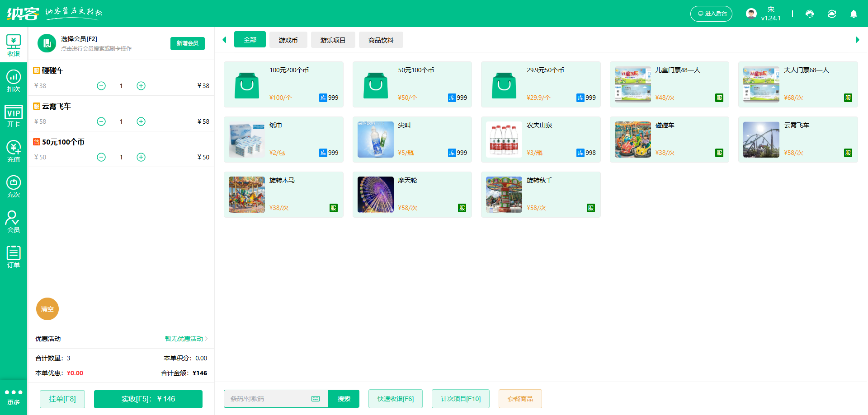This screenshot has width=868, height=415.
Task: Click the customer service headset icon
Action: [x=810, y=14]
